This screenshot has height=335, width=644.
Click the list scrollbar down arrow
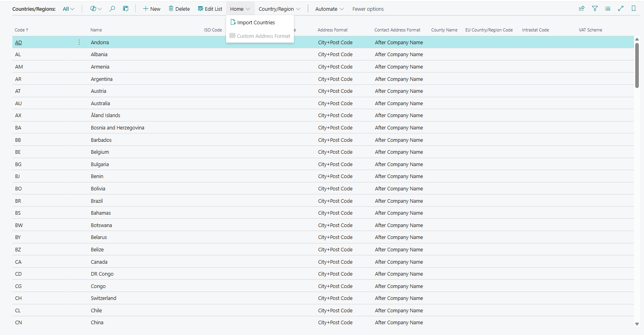coord(637,324)
